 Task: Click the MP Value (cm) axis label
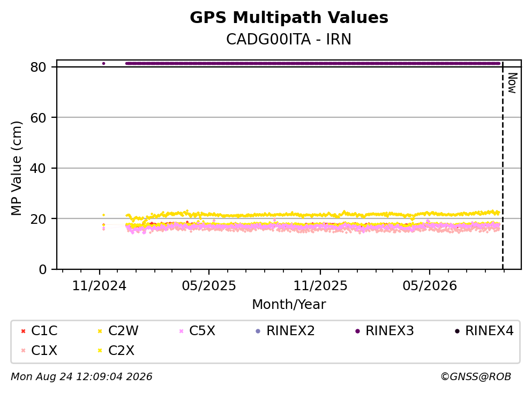click(16, 168)
